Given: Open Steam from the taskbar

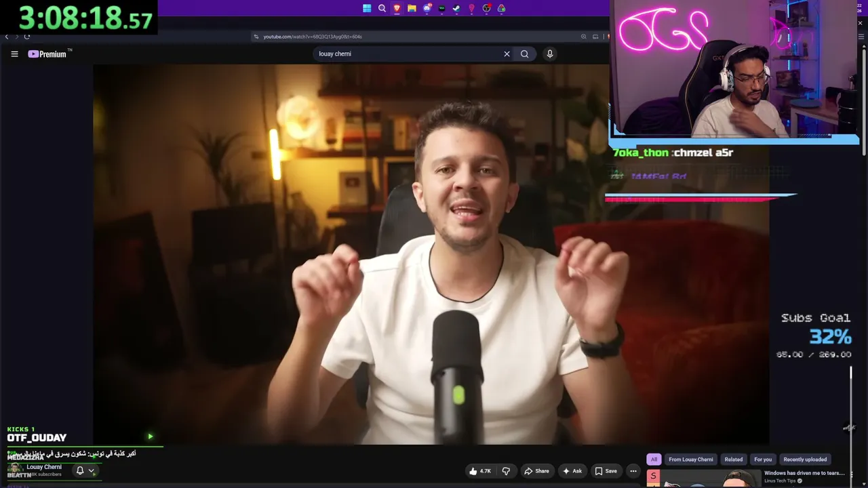Looking at the screenshot, I should click(456, 8).
